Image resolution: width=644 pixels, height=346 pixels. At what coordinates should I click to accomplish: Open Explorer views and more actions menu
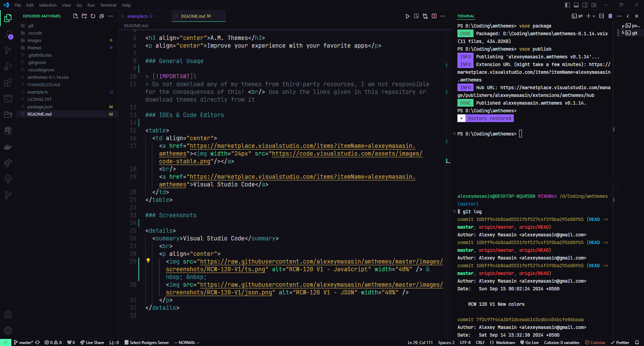coord(110,16)
